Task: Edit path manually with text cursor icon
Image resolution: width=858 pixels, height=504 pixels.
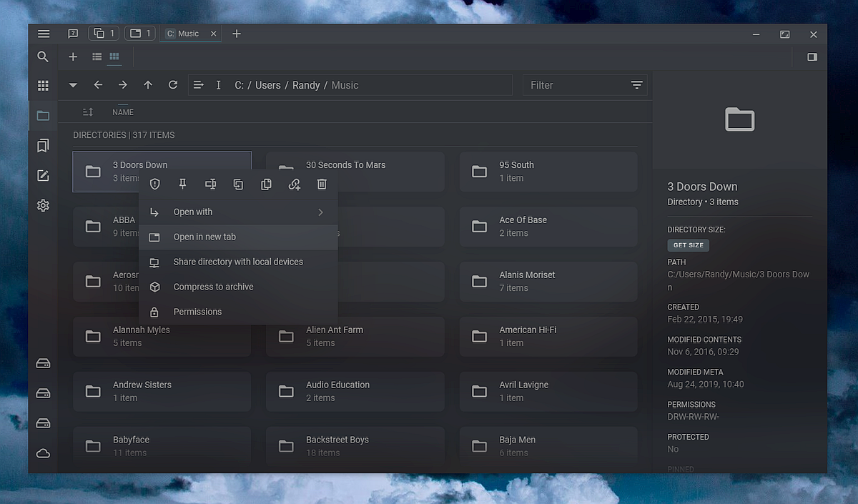Action: click(218, 85)
